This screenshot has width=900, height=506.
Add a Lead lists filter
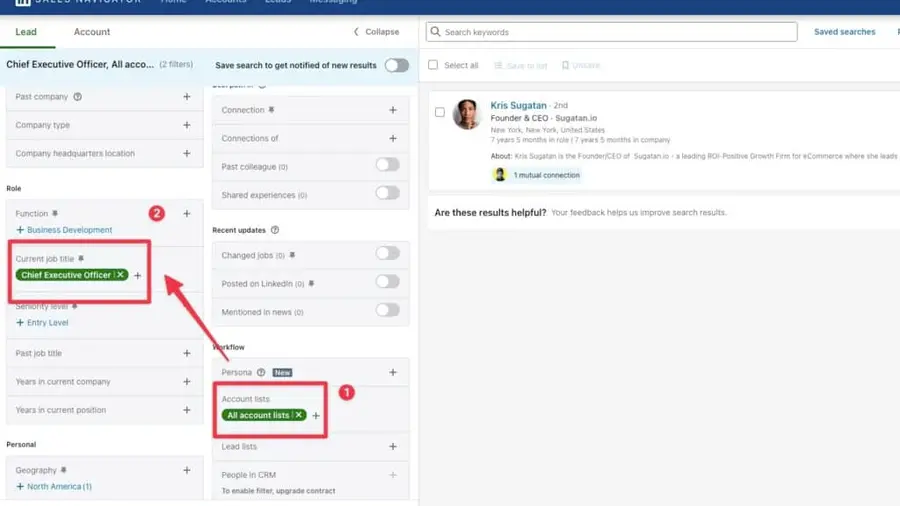[x=393, y=446]
